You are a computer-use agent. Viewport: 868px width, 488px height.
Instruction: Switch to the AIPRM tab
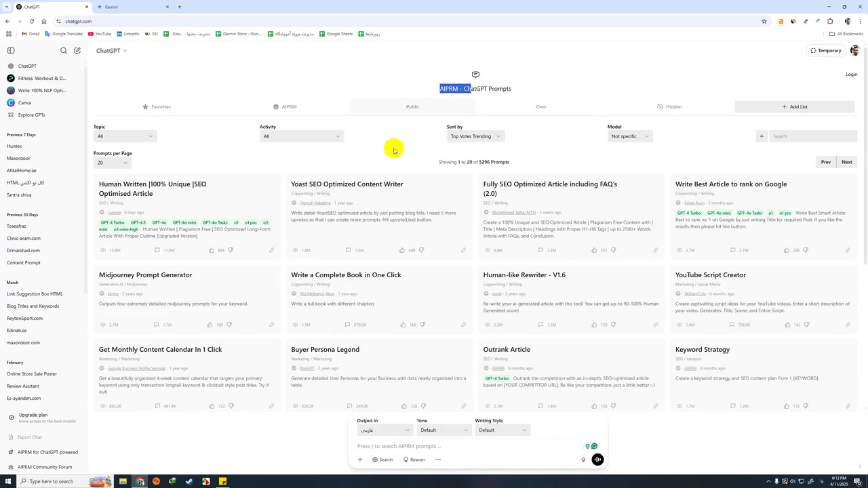tap(285, 106)
